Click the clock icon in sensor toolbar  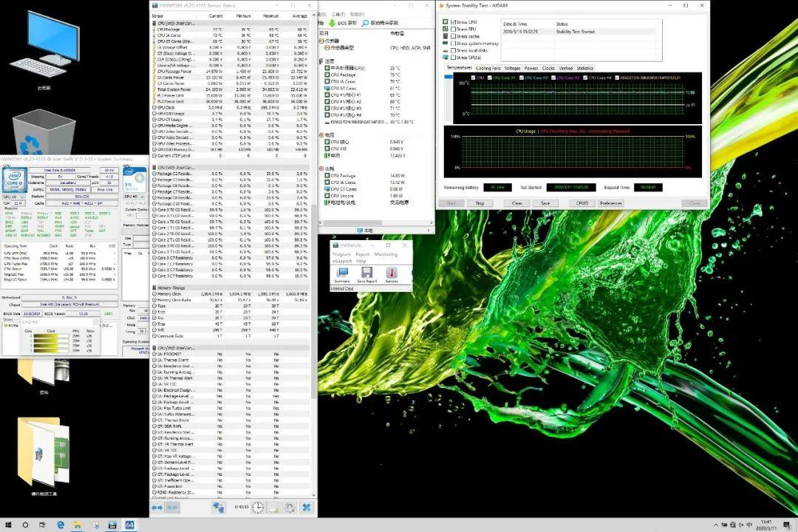coord(257,508)
